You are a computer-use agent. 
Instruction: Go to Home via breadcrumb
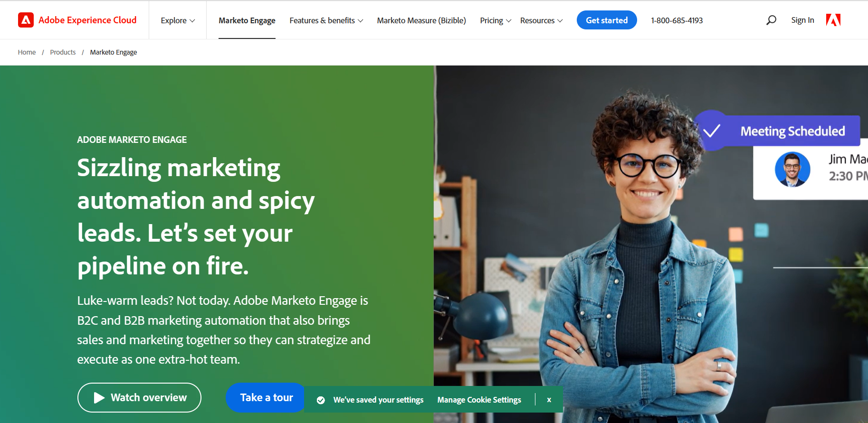pyautogui.click(x=27, y=52)
